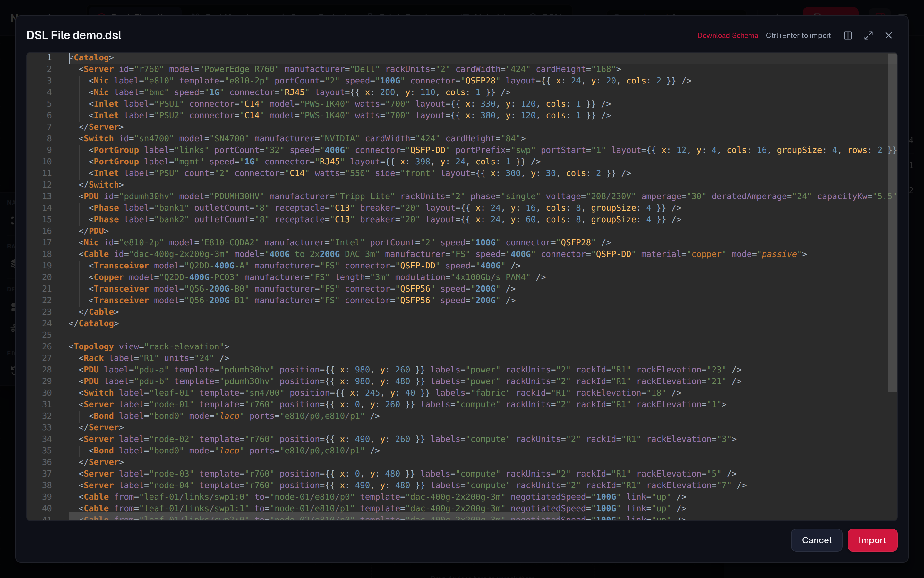Image resolution: width=924 pixels, height=578 pixels.
Task: Click the "lacp" mode value on line 32
Action: click(x=229, y=416)
